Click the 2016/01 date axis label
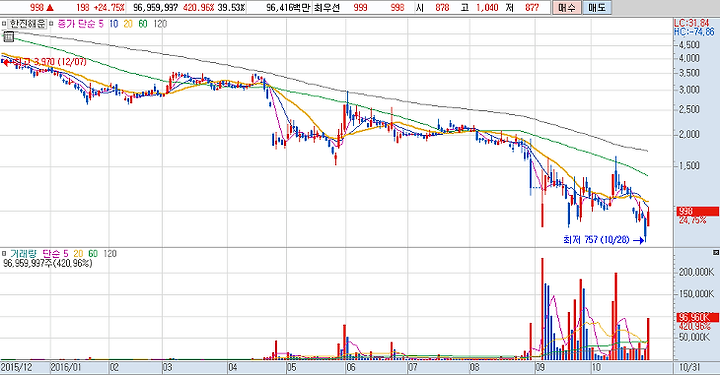Image resolution: width=720 pixels, height=375 pixels. [66, 368]
